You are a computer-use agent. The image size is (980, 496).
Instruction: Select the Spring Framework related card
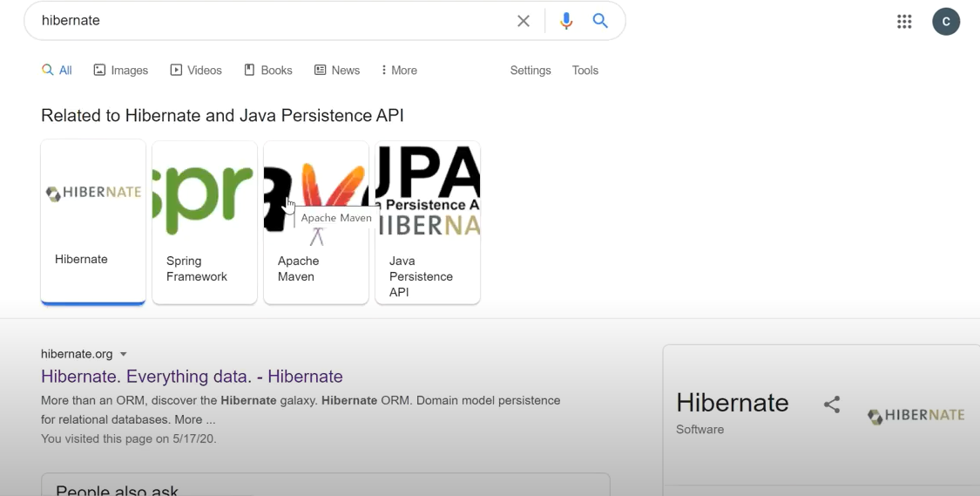pos(205,222)
